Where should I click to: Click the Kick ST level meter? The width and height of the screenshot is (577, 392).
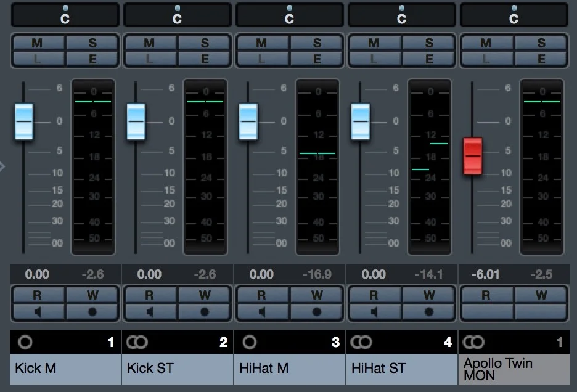tap(205, 167)
